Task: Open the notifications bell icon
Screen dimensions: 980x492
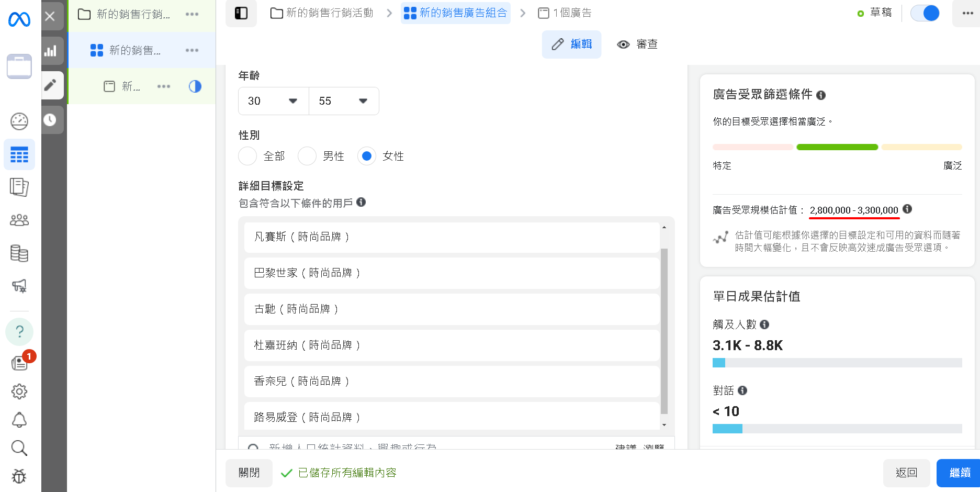Action: tap(19, 420)
